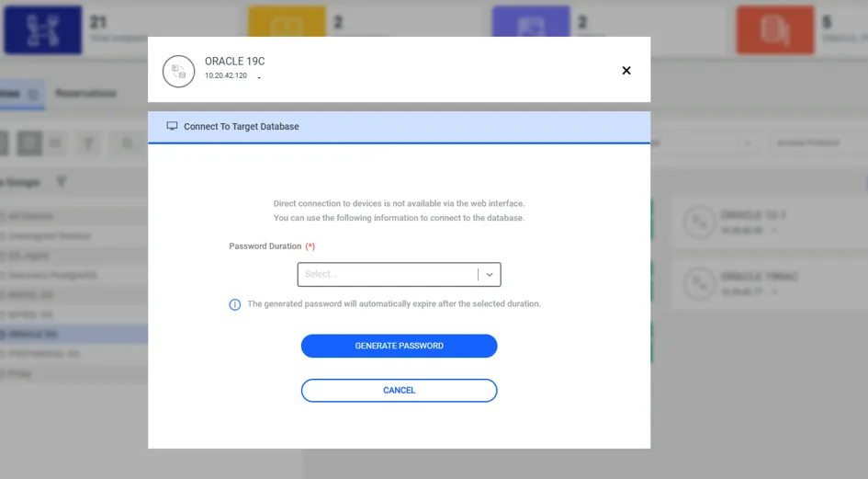The height and width of the screenshot is (479, 868).
Task: Click the blurred search icon in background toolbar
Action: (x=128, y=143)
